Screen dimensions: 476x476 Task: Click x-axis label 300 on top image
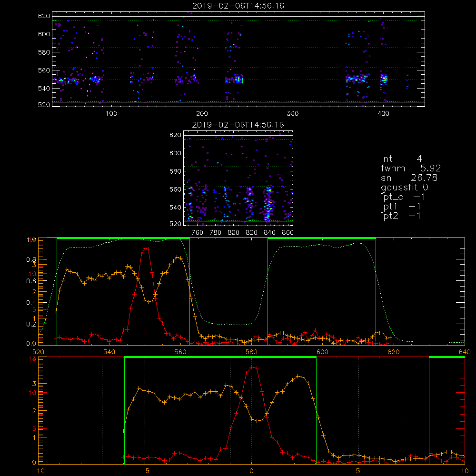[x=293, y=114]
